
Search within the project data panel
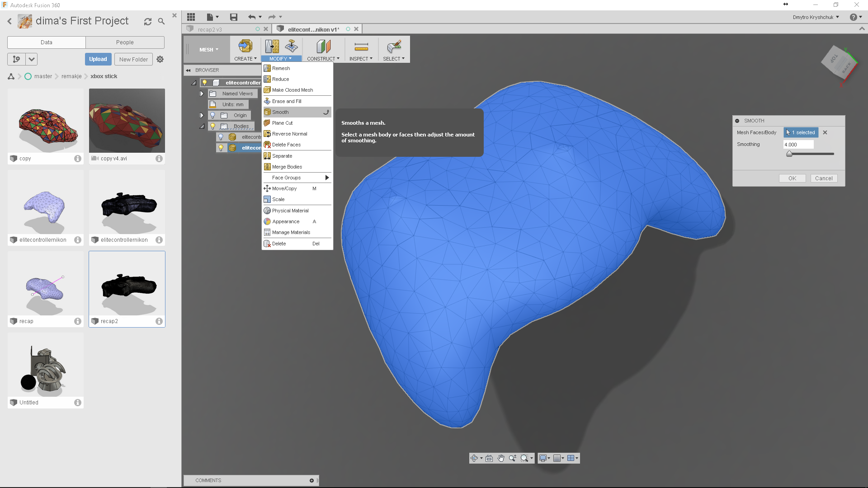161,21
